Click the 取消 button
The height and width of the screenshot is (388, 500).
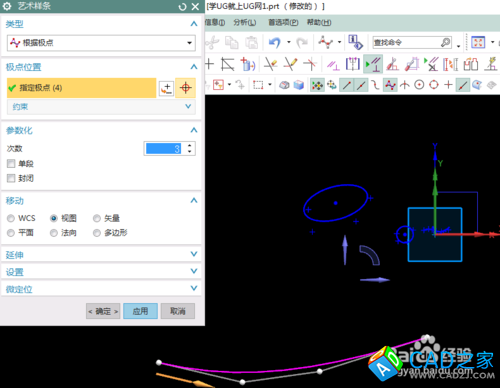(178, 311)
